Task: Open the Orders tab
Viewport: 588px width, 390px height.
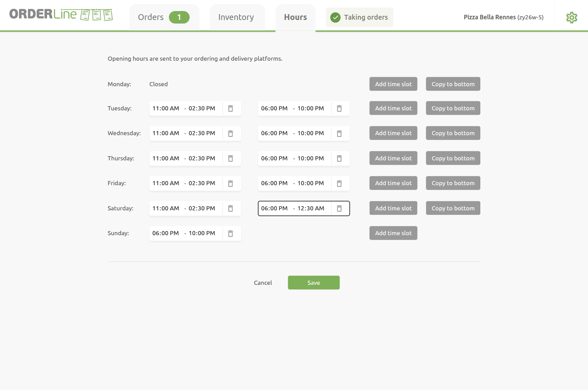Action: point(164,17)
